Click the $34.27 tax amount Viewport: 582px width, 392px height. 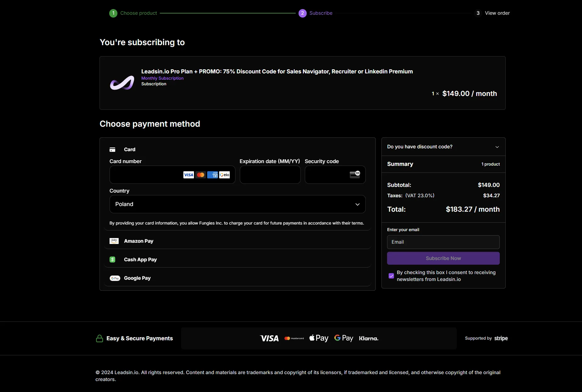click(x=492, y=196)
